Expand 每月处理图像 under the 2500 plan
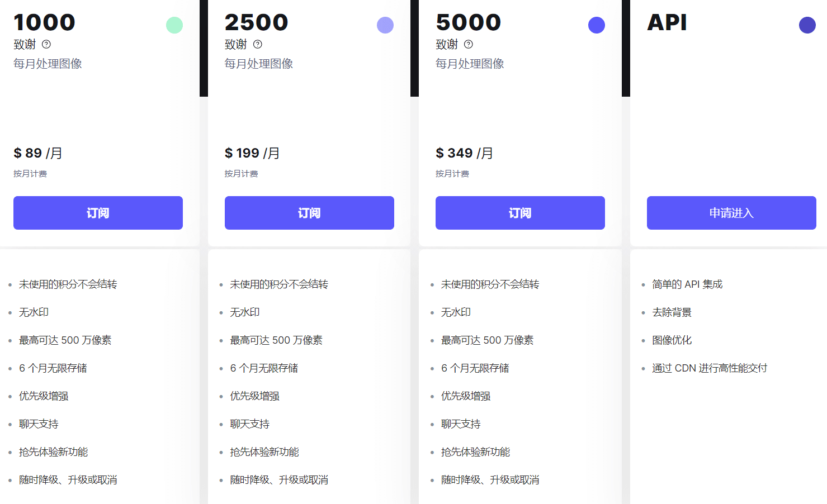827x504 pixels. click(x=259, y=63)
